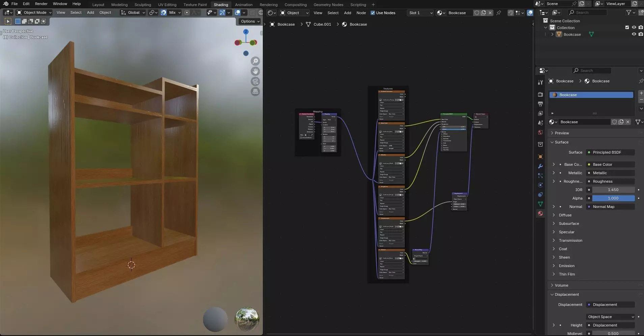Open the Object Constraints properties tab
Image resolution: width=644 pixels, height=336 pixels.
pyautogui.click(x=540, y=195)
